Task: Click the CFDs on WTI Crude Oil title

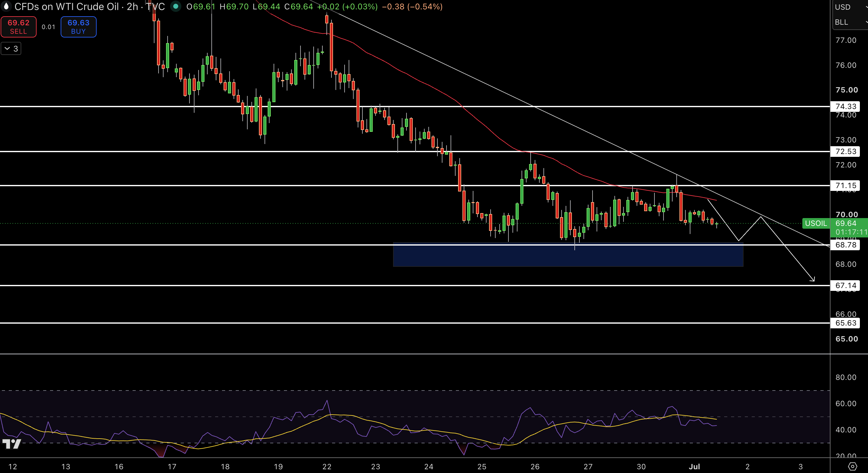Action: pos(66,6)
